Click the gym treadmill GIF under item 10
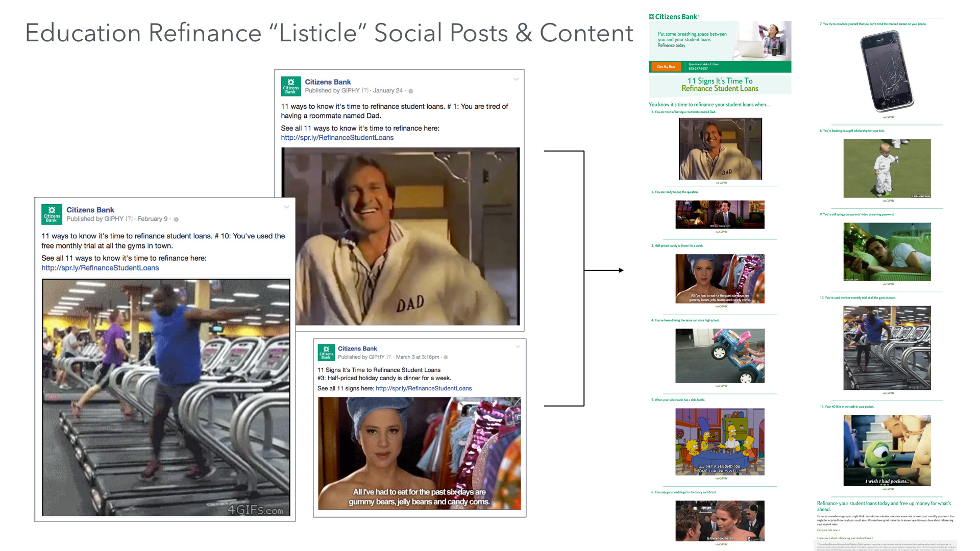980x551 pixels. pyautogui.click(x=887, y=348)
